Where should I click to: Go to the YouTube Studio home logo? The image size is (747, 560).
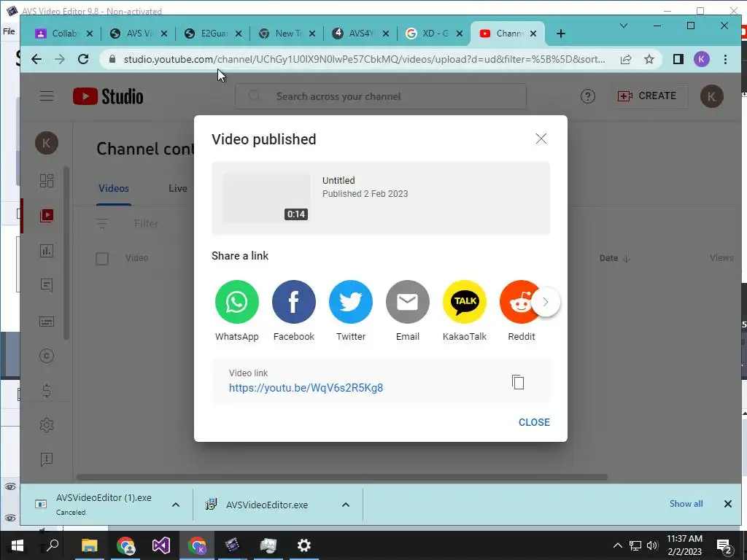[108, 96]
